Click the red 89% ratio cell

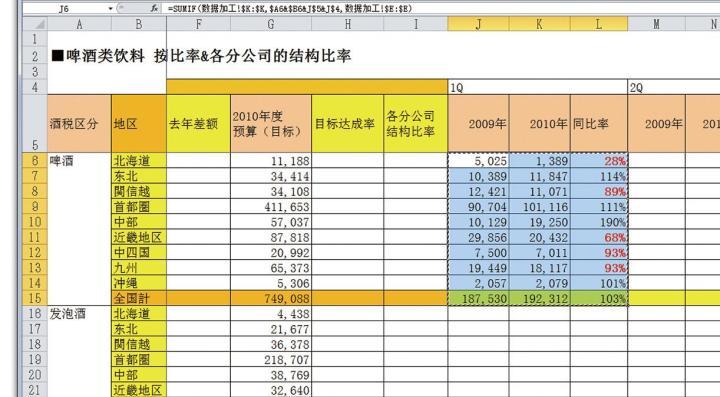pyautogui.click(x=599, y=191)
